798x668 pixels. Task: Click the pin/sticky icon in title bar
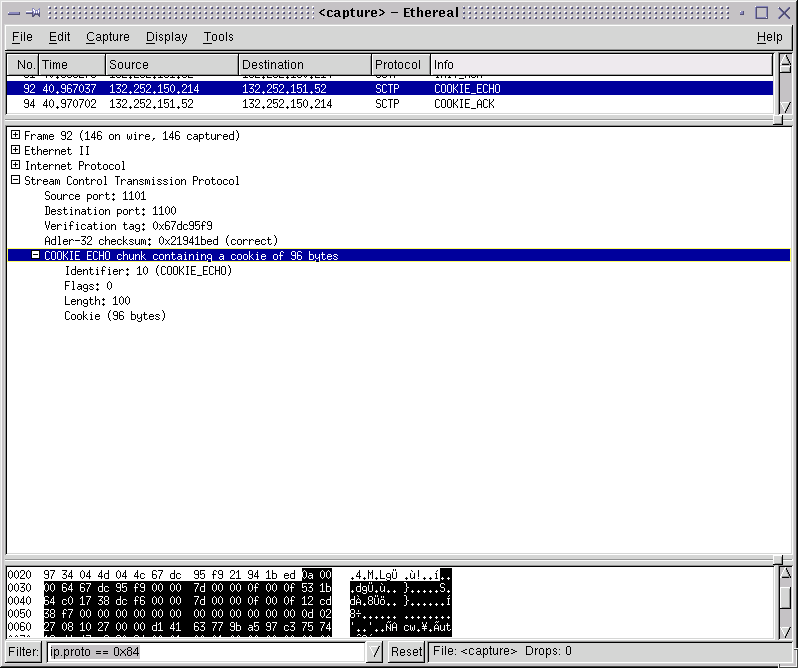pyautogui.click(x=33, y=13)
